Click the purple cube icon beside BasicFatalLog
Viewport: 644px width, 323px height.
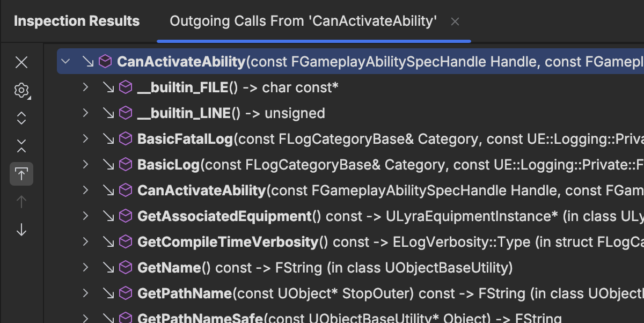pos(126,139)
